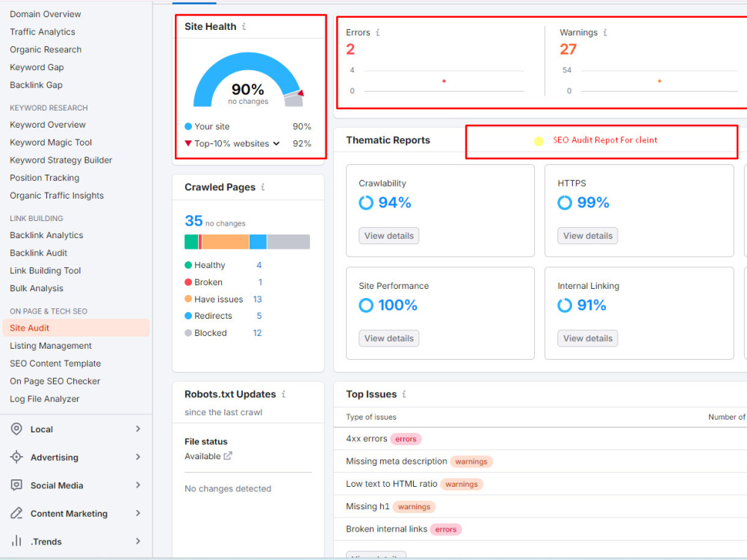Click the Errors trend chart point

tap(444, 81)
